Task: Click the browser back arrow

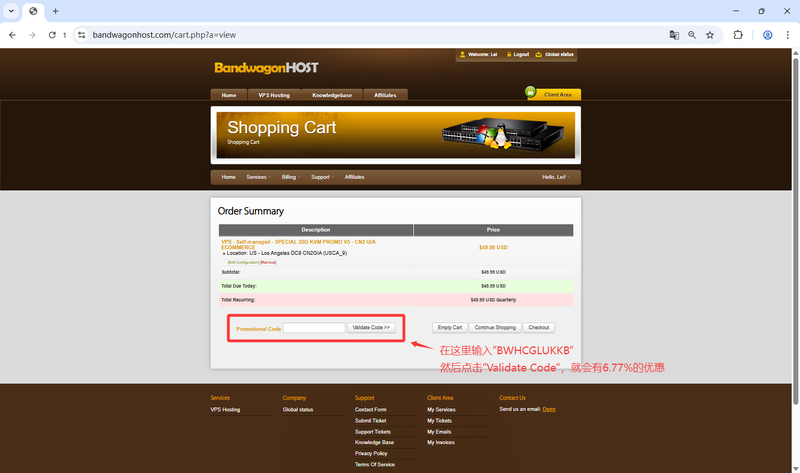Action: tap(12, 34)
